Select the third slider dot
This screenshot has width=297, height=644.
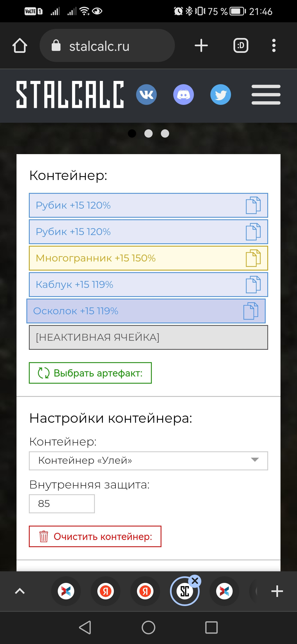pyautogui.click(x=165, y=133)
